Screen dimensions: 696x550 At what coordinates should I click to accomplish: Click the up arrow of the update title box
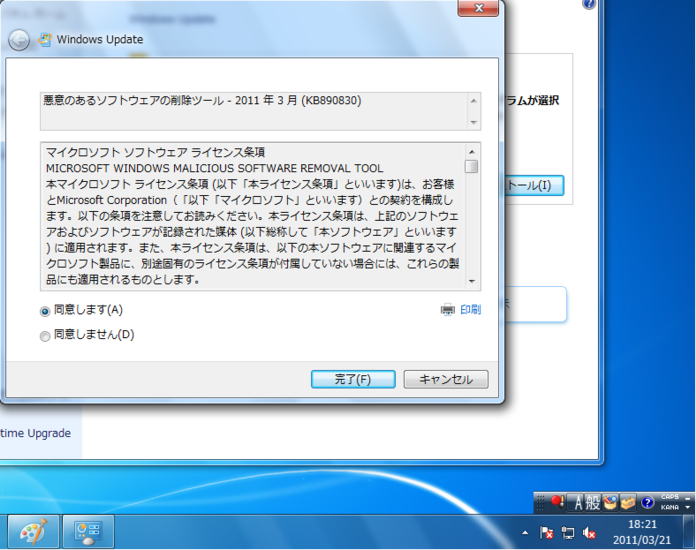pyautogui.click(x=474, y=101)
